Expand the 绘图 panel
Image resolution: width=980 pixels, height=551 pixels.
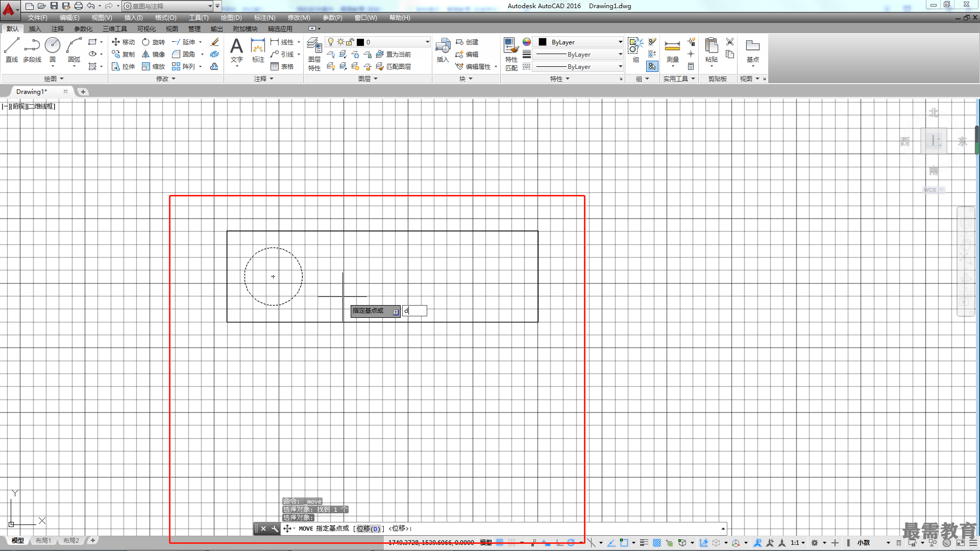coord(54,79)
